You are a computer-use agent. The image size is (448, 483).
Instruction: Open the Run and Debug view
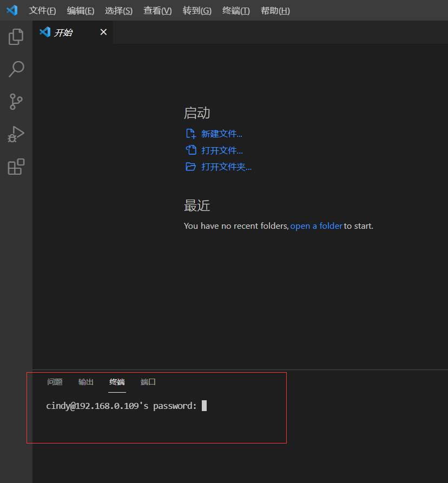click(x=16, y=134)
